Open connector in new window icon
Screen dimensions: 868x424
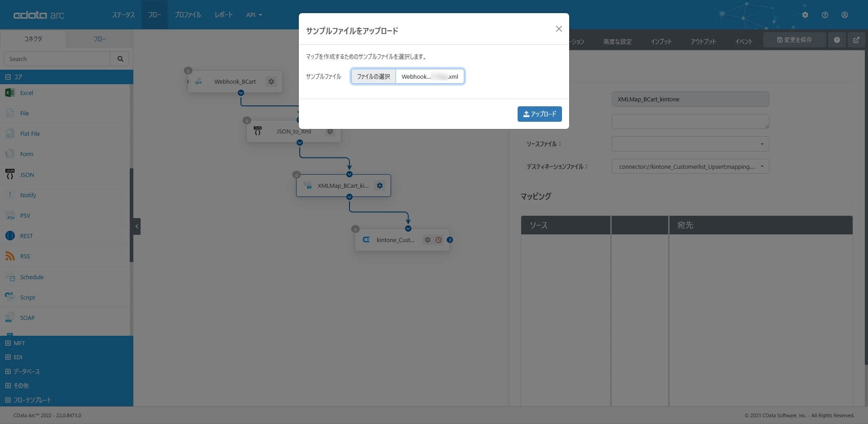tap(856, 40)
